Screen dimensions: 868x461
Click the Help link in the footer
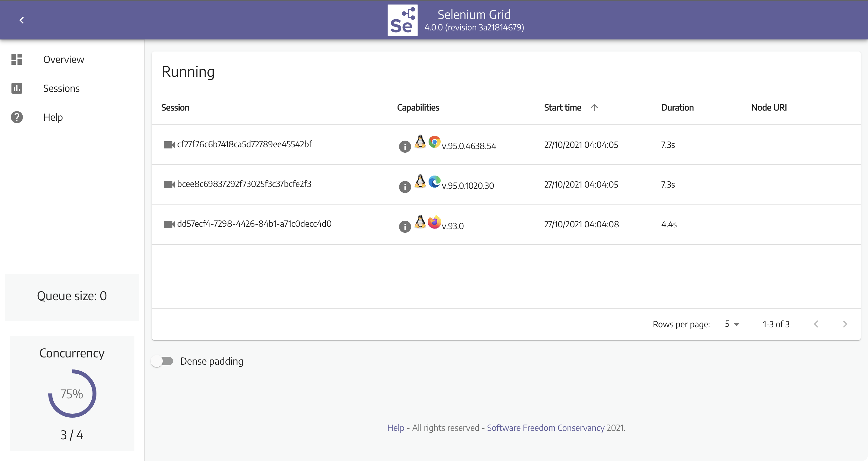[x=396, y=428]
